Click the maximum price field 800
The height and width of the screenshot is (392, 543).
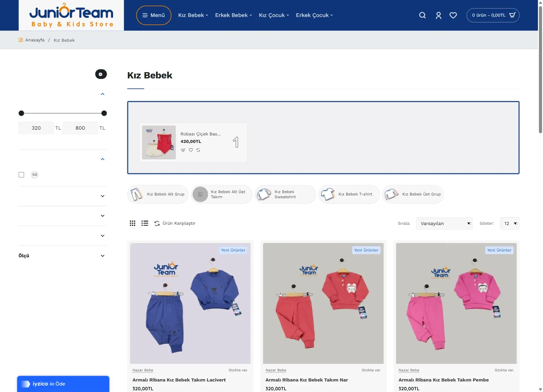tap(80, 128)
